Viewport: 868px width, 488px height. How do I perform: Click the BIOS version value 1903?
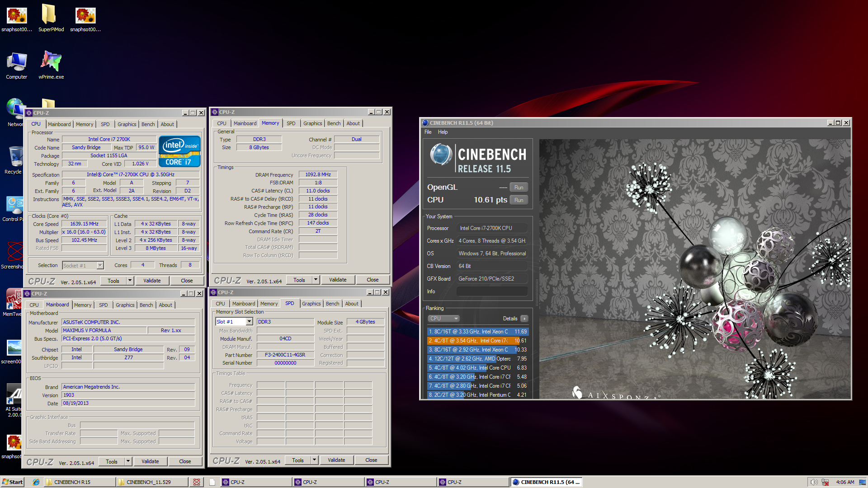click(128, 395)
